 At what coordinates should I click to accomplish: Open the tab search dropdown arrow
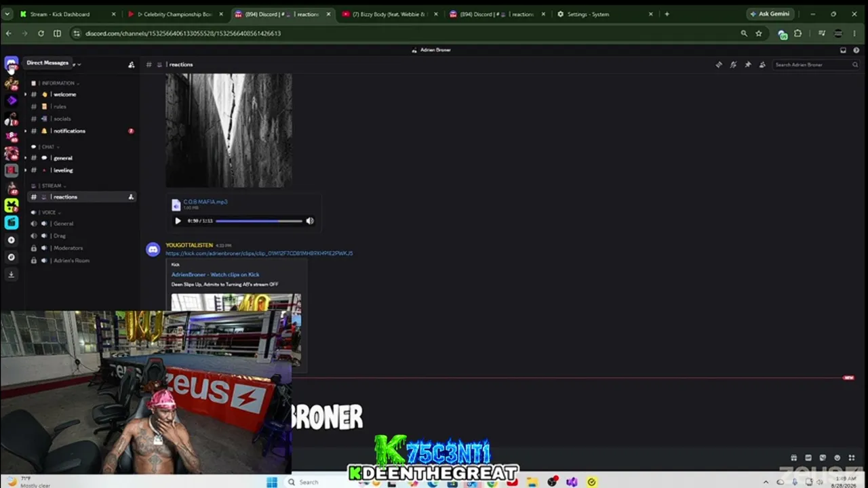coord(7,14)
